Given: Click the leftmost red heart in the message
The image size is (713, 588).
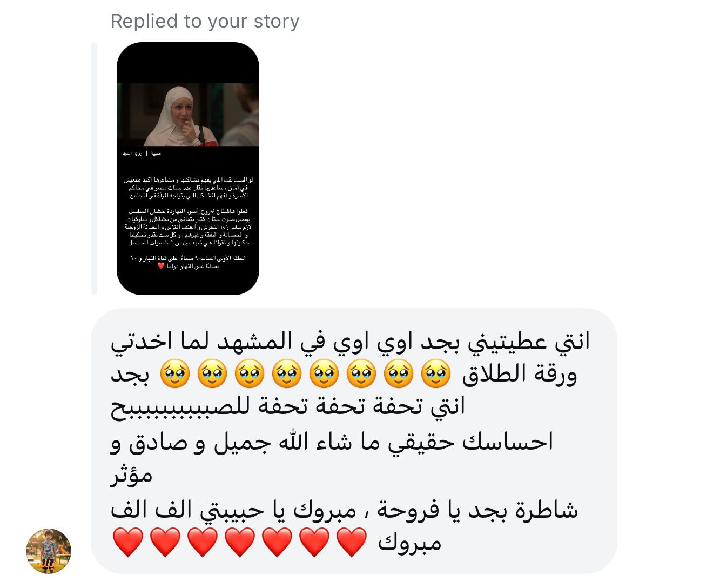Looking at the screenshot, I should pyautogui.click(x=128, y=542).
